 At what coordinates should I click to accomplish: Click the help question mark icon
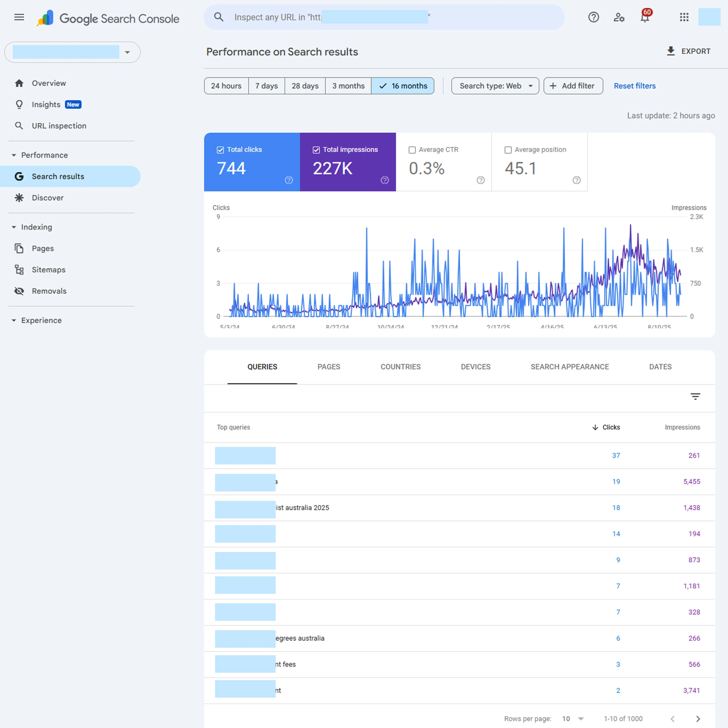pos(593,17)
